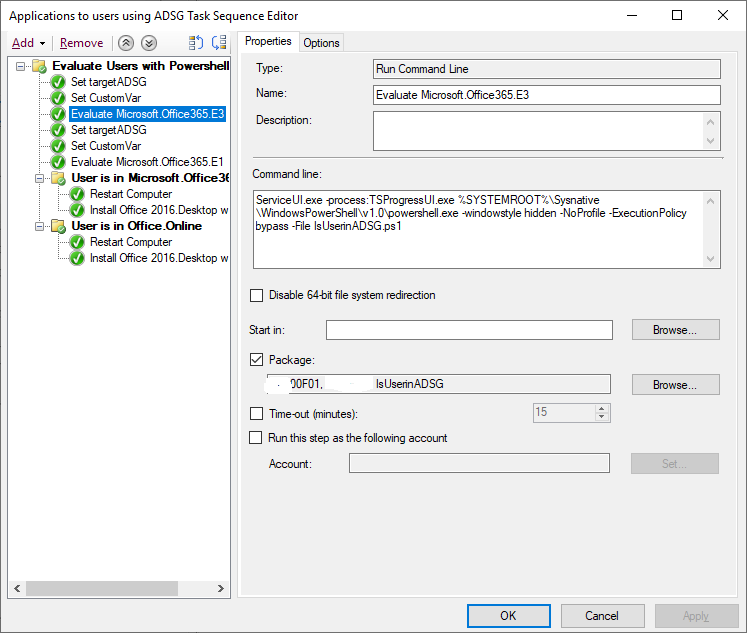The image size is (747, 633).
Task: Select Restart Computer under Office.Online group
Action: [131, 242]
